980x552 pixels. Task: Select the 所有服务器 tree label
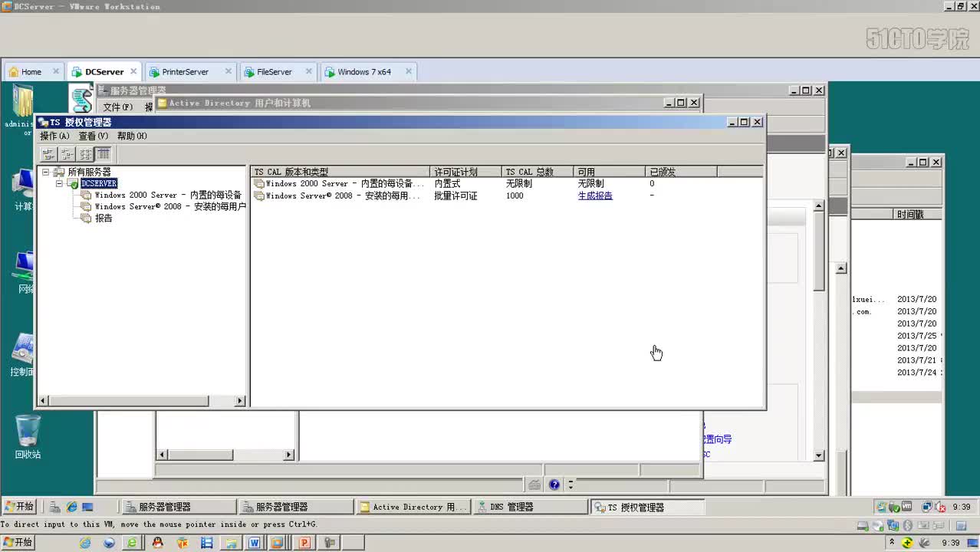[x=89, y=172]
